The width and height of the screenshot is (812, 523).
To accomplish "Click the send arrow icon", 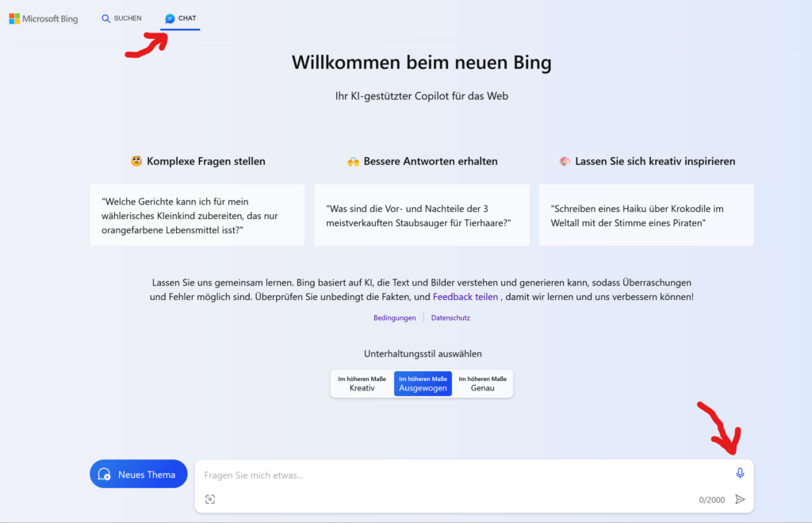I will click(x=740, y=500).
